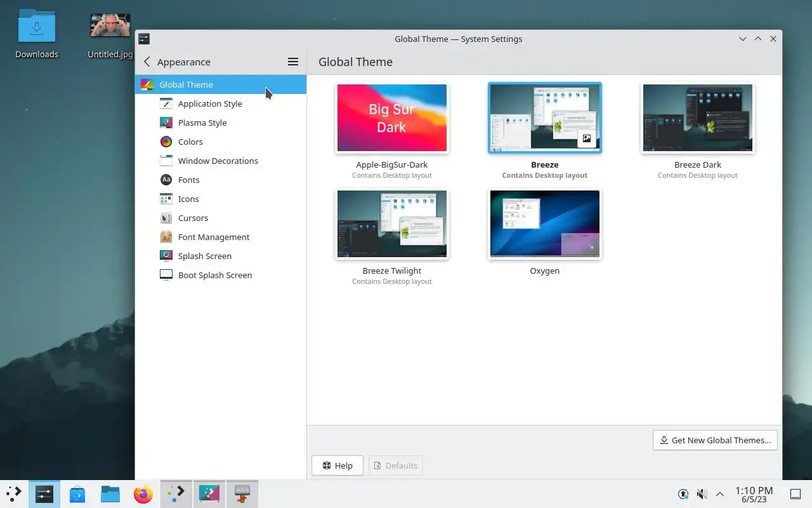The width and height of the screenshot is (812, 508).
Task: Click the Splash Screen icon
Action: [x=166, y=256]
